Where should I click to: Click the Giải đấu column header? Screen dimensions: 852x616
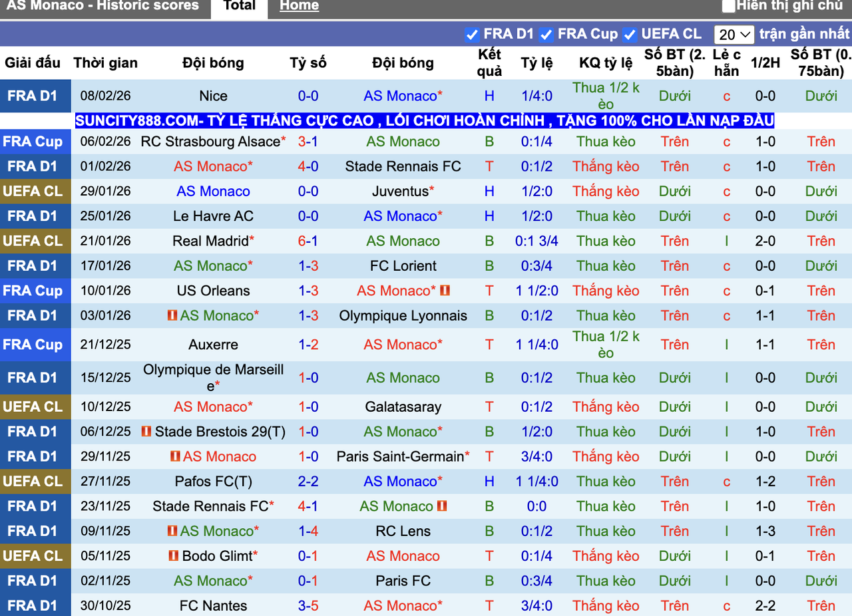pos(33,63)
